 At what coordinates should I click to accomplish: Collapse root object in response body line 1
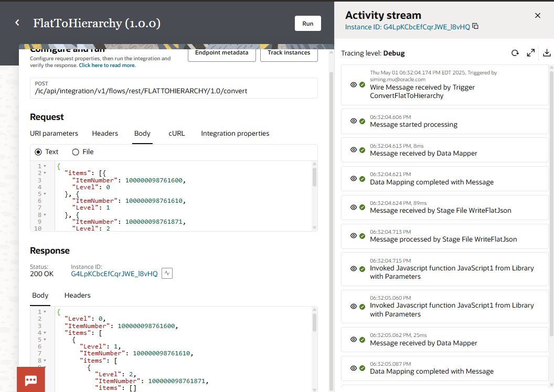pyautogui.click(x=45, y=312)
